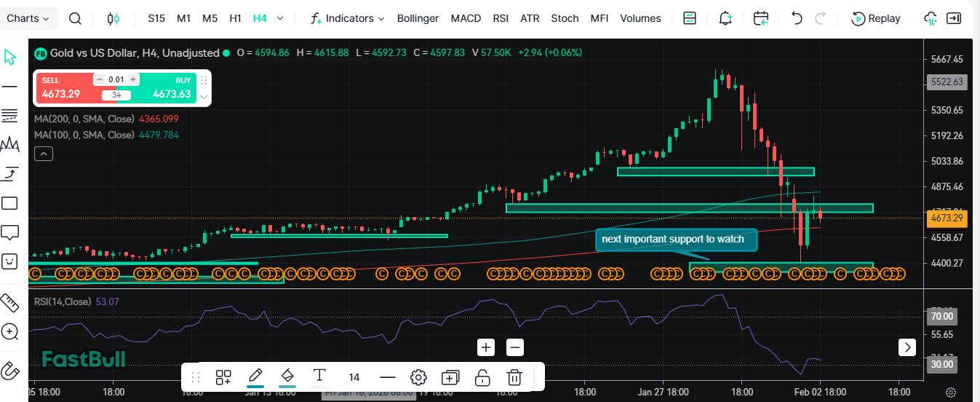Click the undo arrow in top toolbar
980x402 pixels.
click(x=797, y=18)
